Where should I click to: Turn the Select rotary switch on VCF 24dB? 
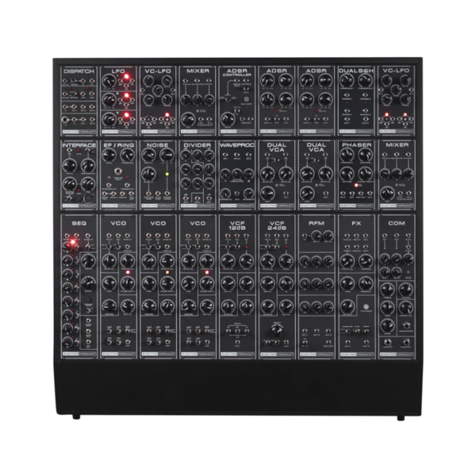click(277, 330)
